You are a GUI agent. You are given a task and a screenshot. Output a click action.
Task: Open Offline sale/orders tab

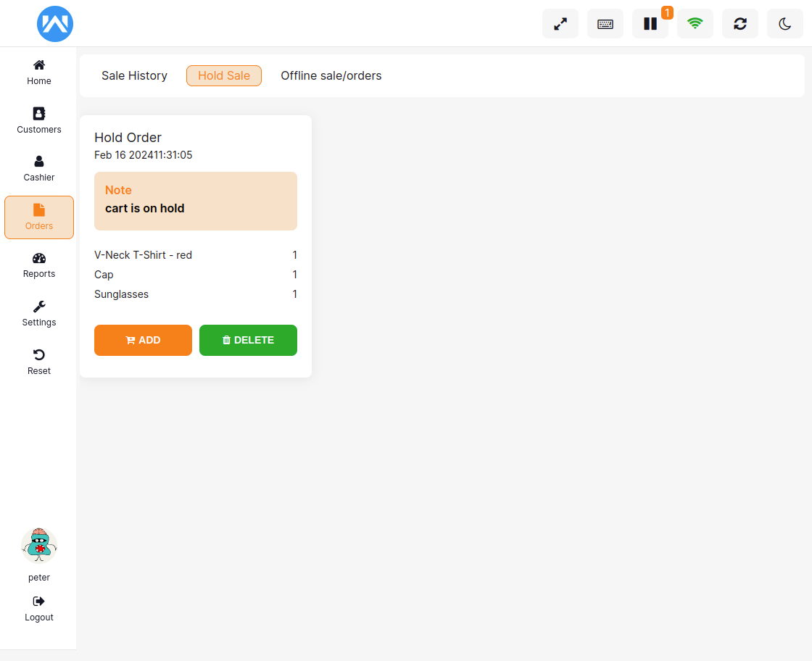(x=331, y=76)
